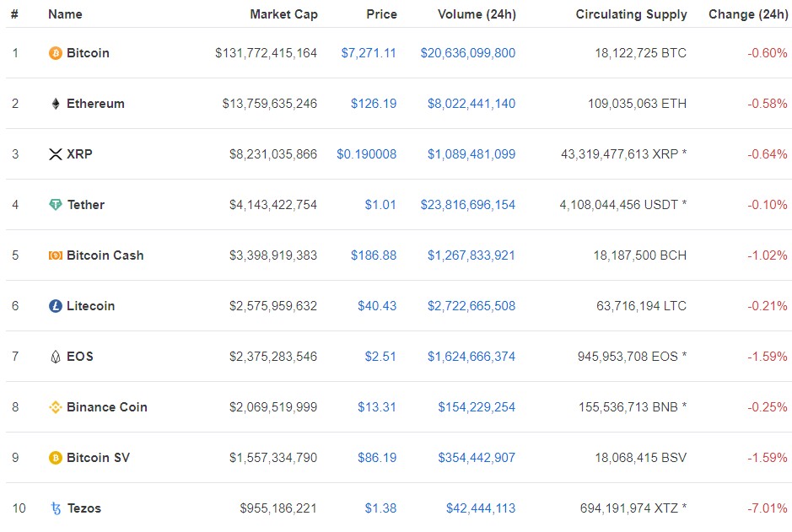Click Bitcoin Cash volume $1,267,833,921
Viewport: 792px width, 532px height.
coord(471,255)
